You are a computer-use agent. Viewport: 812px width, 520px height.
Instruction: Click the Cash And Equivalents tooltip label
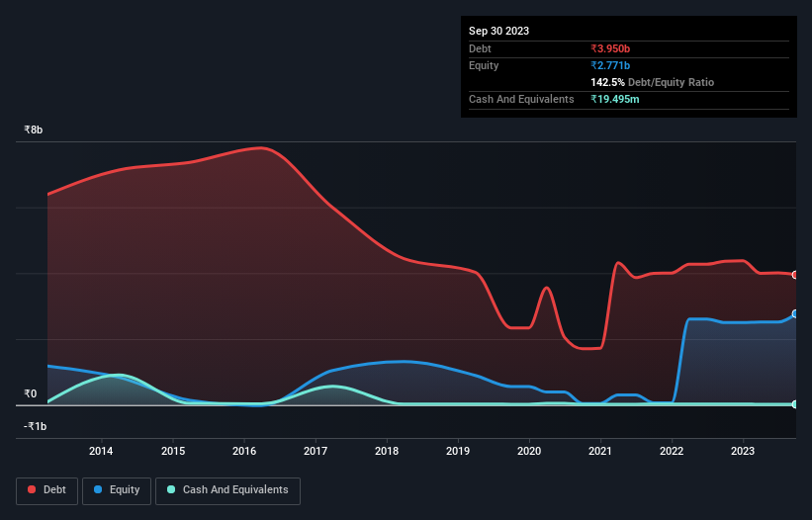coord(521,99)
